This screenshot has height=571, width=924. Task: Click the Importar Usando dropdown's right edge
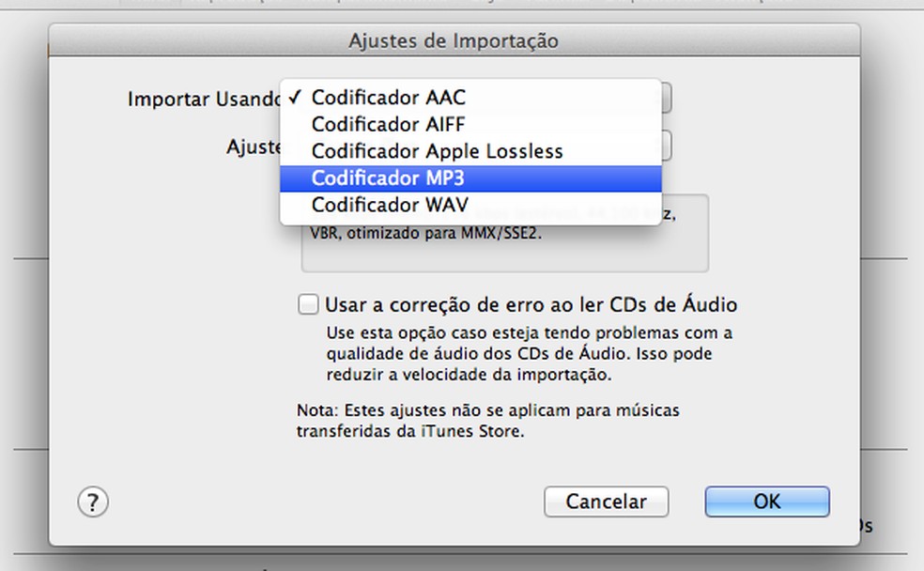(x=666, y=98)
